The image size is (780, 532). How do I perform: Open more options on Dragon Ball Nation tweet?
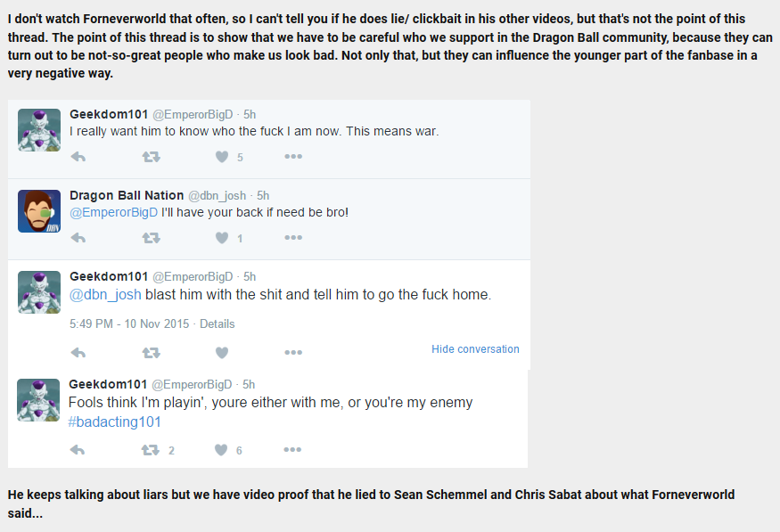point(293,238)
